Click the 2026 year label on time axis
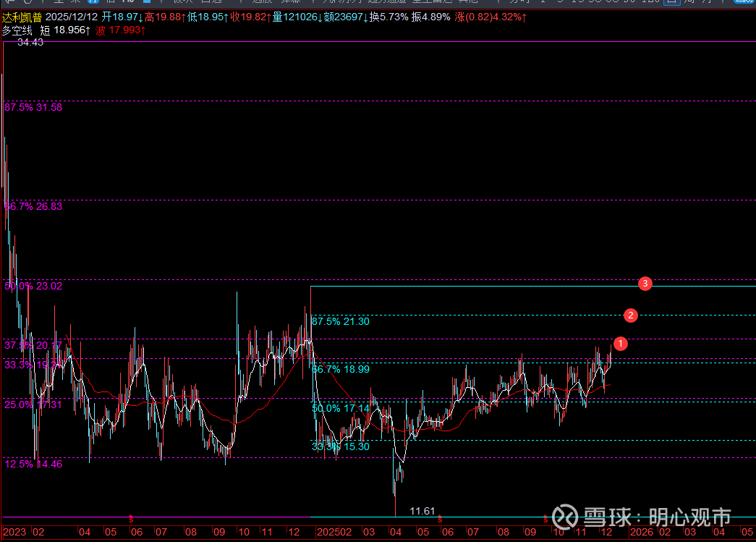Image resolution: width=756 pixels, height=542 pixels. point(642,532)
